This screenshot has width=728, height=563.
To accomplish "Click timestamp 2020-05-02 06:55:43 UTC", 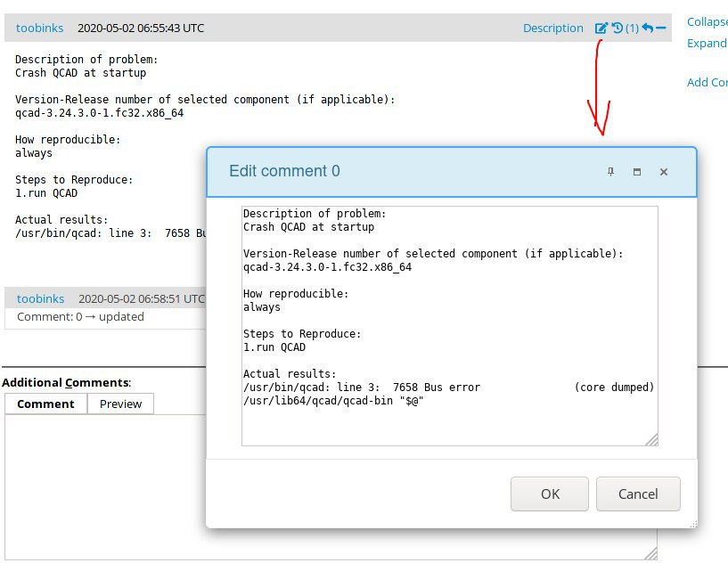I will pos(141,28).
